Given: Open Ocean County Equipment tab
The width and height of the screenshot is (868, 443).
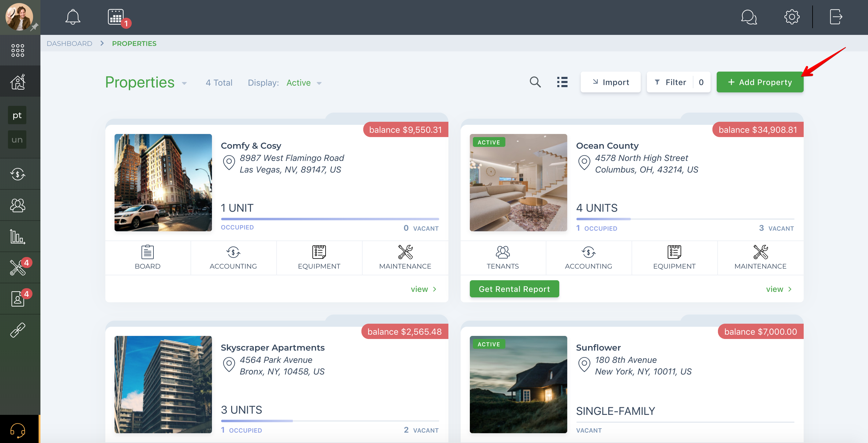Looking at the screenshot, I should click(674, 258).
